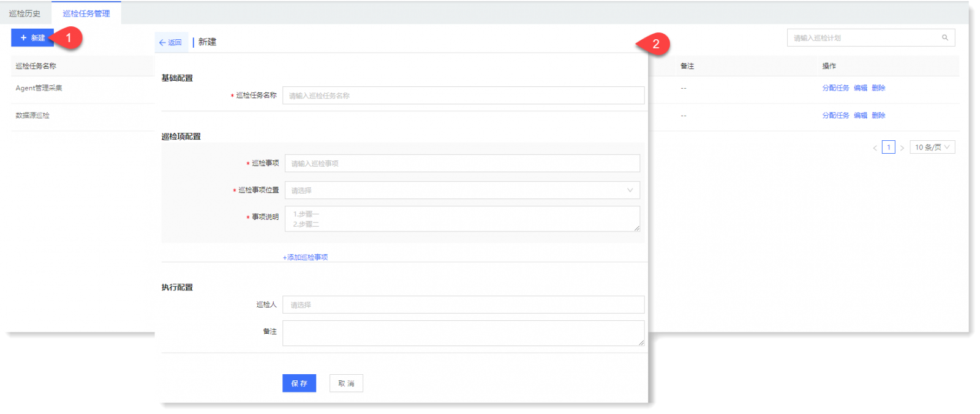Click the next page arrow in pagination
This screenshot has height=414, width=980.
[x=902, y=148]
